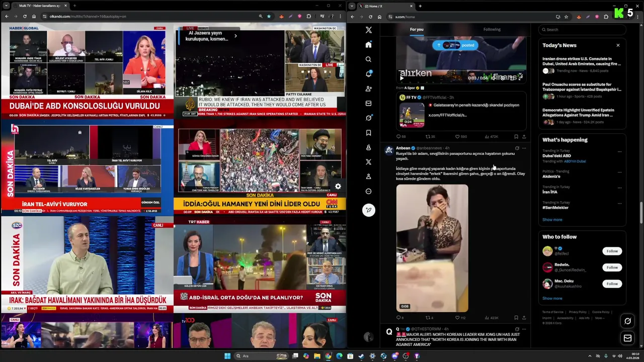Open Profile icon in X sidebar
Viewport: 644px width, 362px height.
tap(368, 176)
